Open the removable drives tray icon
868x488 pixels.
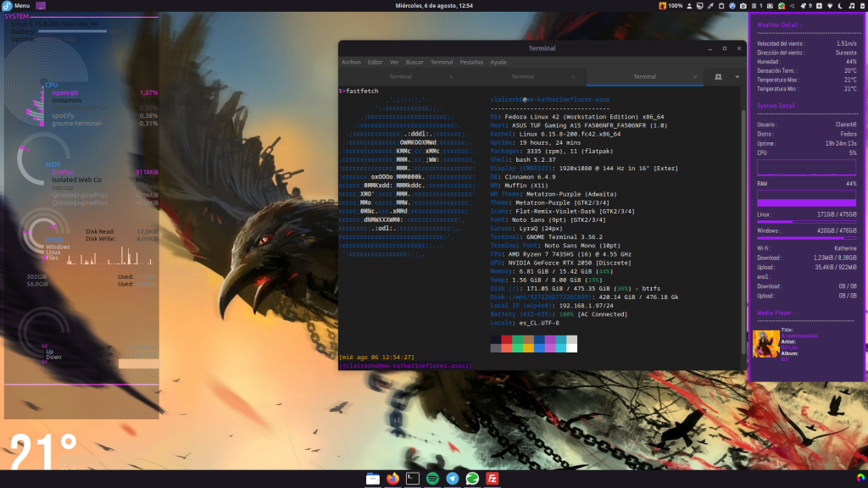click(820, 6)
